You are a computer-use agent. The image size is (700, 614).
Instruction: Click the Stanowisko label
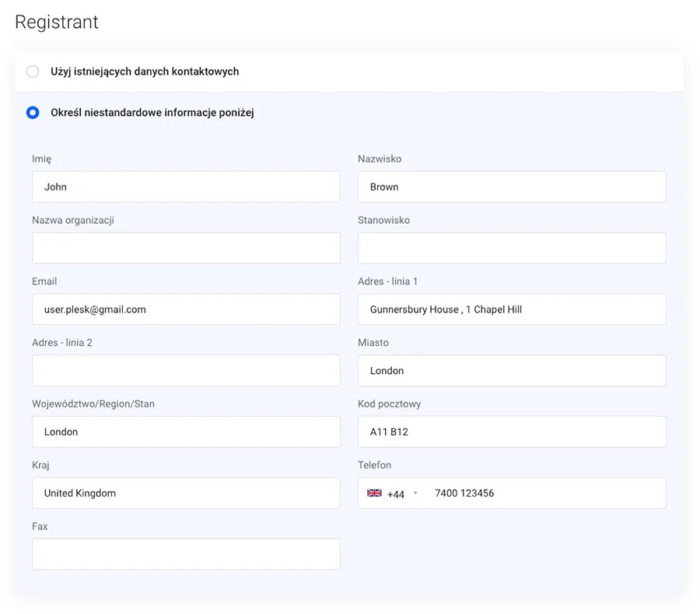tap(384, 220)
